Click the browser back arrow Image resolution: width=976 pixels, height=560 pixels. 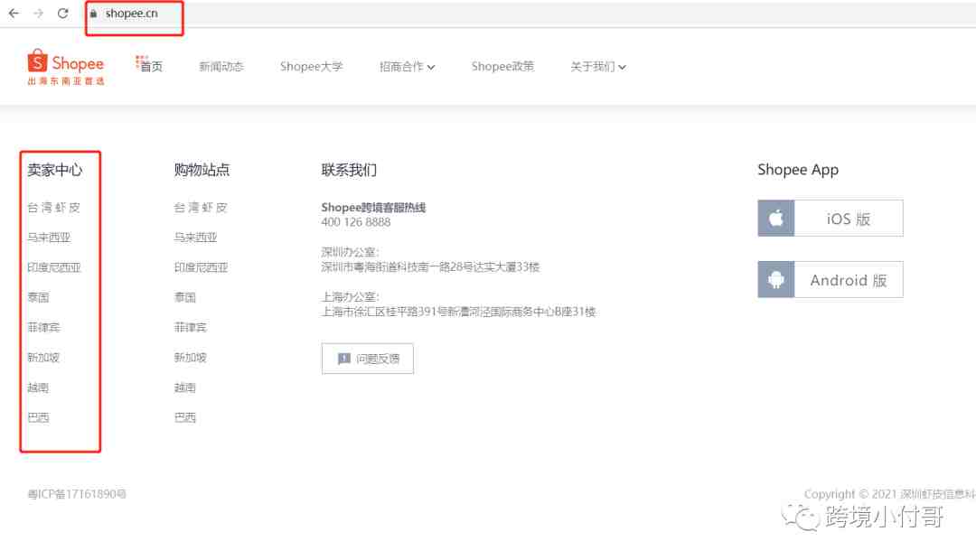(14, 13)
